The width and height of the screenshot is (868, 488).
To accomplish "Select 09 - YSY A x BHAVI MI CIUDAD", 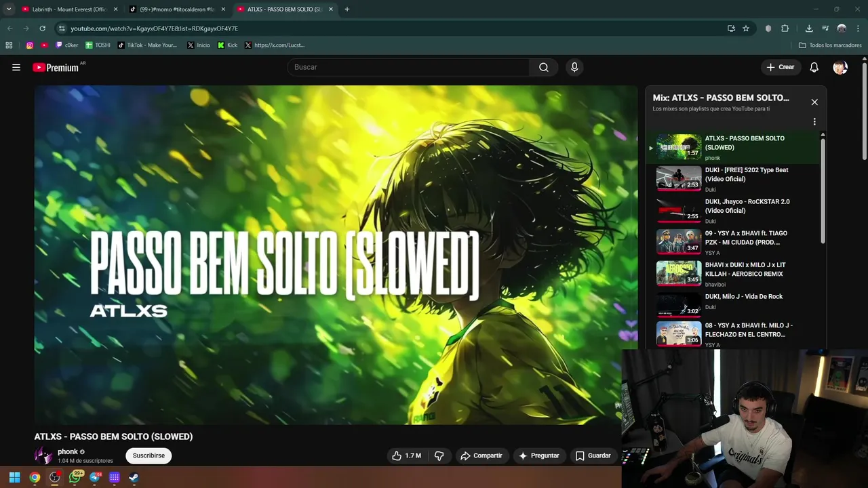I will (x=734, y=243).
